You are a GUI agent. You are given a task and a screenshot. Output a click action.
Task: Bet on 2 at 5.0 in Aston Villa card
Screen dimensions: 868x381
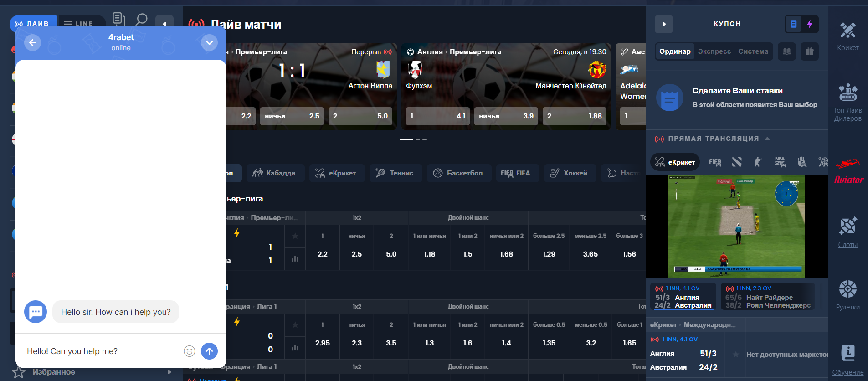(360, 116)
